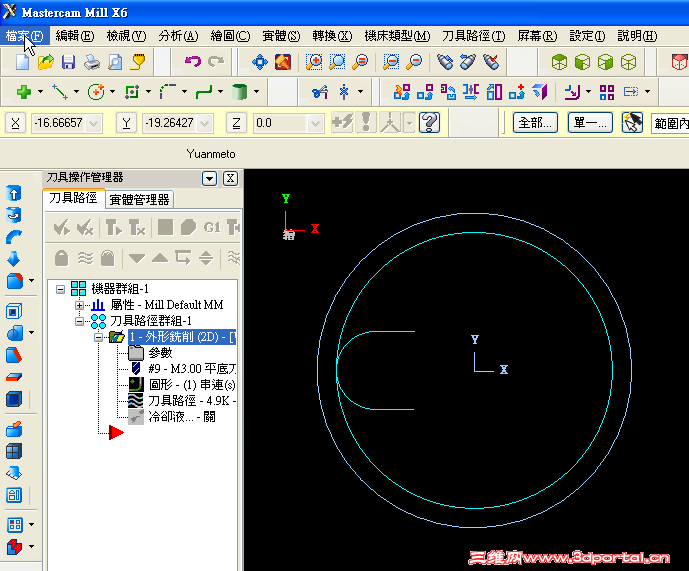This screenshot has height=571, width=689.
Task: Open dropdown arrow next to circle tool
Action: click(112, 92)
